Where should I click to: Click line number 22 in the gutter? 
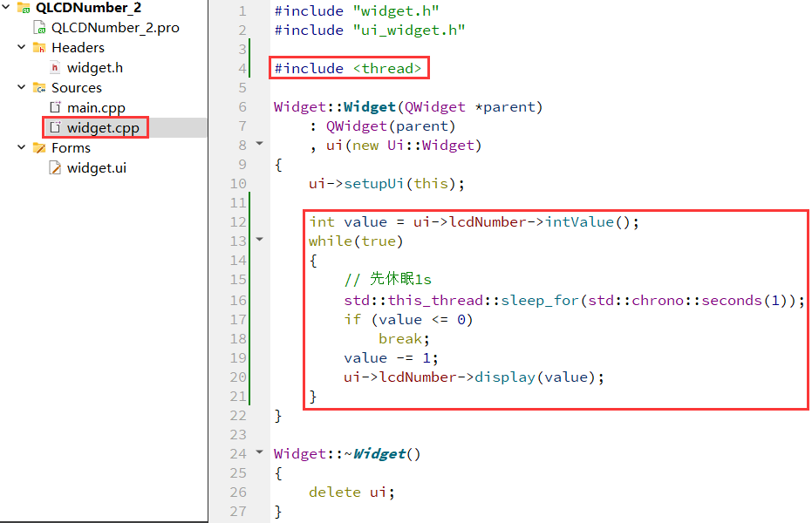coord(238,416)
